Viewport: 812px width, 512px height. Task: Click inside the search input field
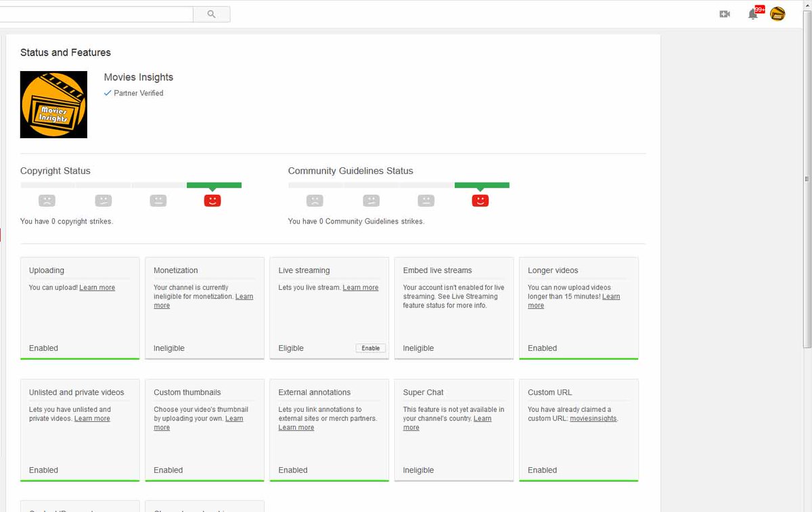96,14
